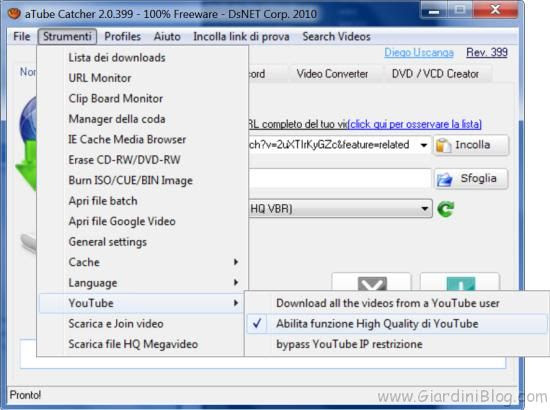
Task: Click the teal download button
Action: [460, 283]
